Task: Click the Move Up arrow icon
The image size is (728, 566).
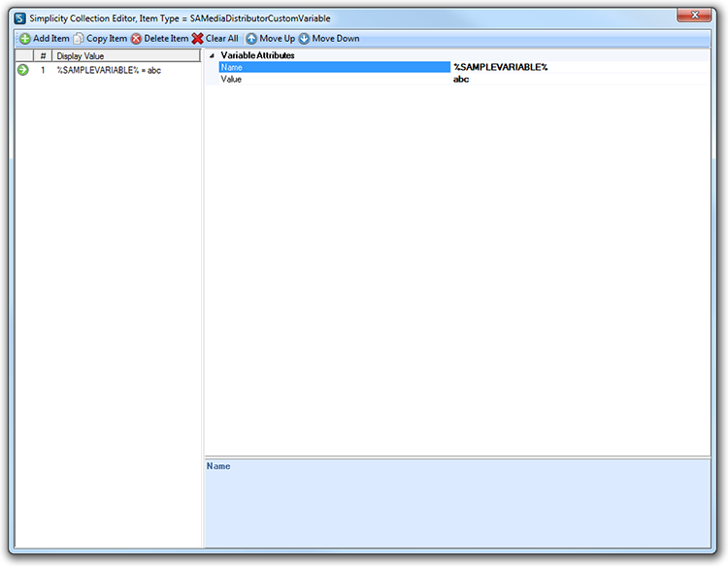Action: coord(251,39)
